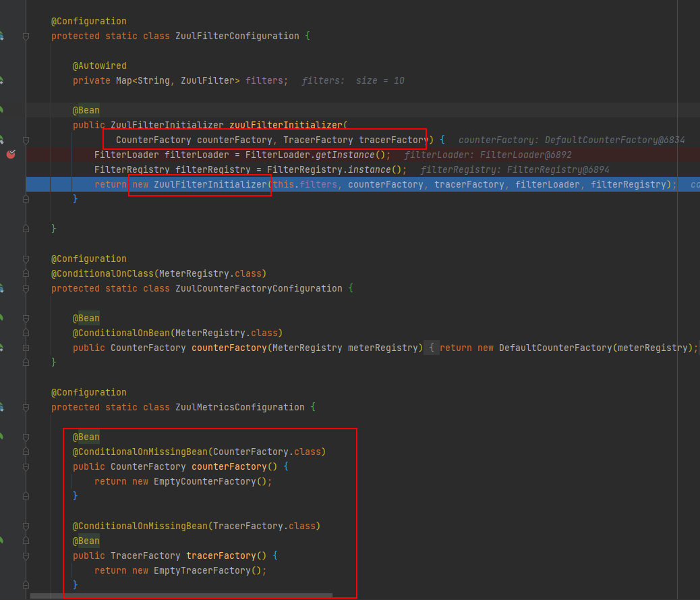Viewport: 700px width, 600px height.
Task: Collapse the counterFactory() method fold marker
Action: coord(26,467)
